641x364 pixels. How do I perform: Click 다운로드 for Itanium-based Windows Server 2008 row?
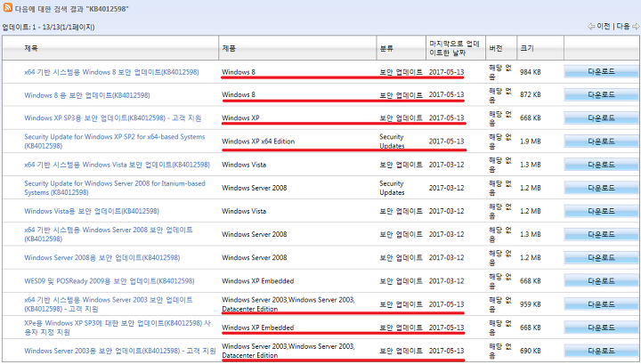601,188
